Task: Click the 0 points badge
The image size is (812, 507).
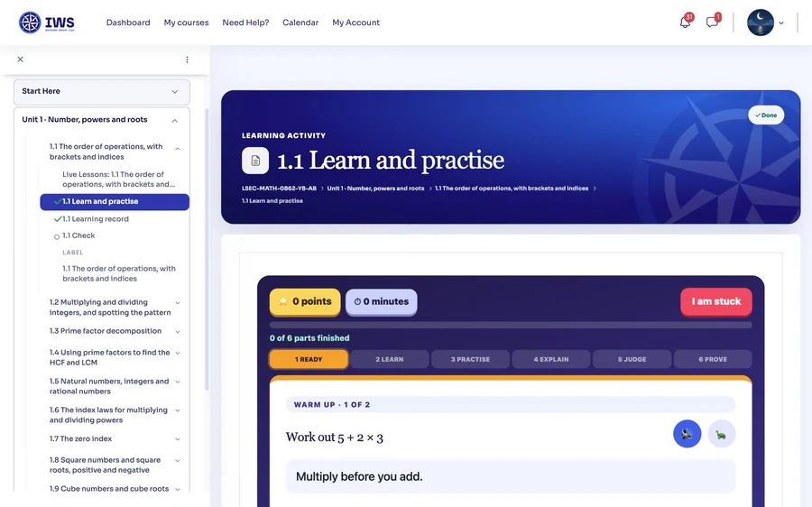Action: pyautogui.click(x=305, y=301)
